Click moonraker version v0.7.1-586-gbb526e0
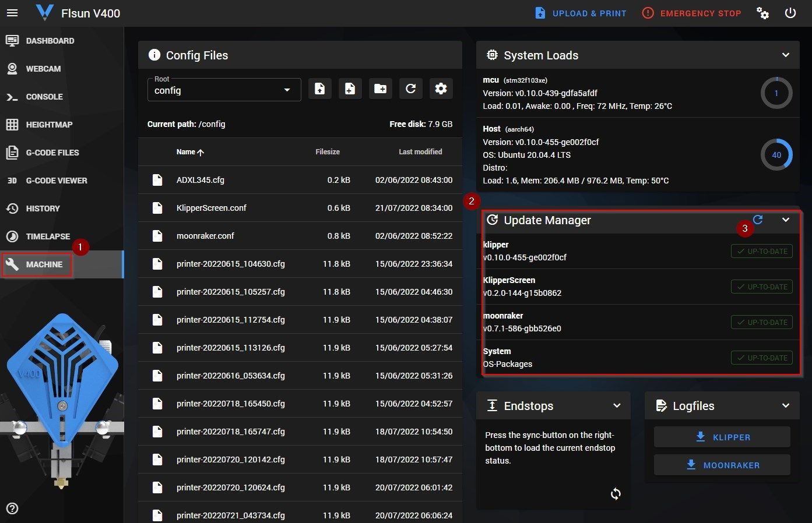 click(522, 328)
